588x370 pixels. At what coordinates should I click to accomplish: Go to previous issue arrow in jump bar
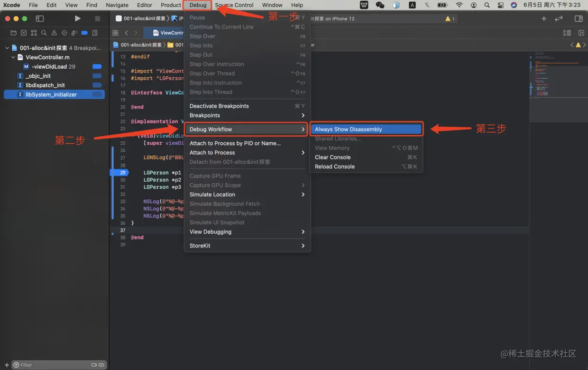pos(572,45)
